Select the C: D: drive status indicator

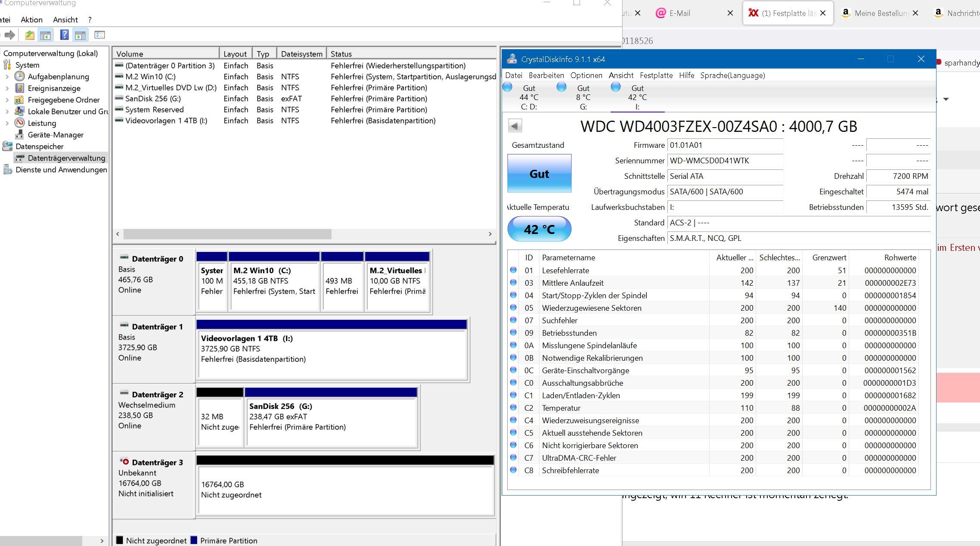click(x=528, y=97)
